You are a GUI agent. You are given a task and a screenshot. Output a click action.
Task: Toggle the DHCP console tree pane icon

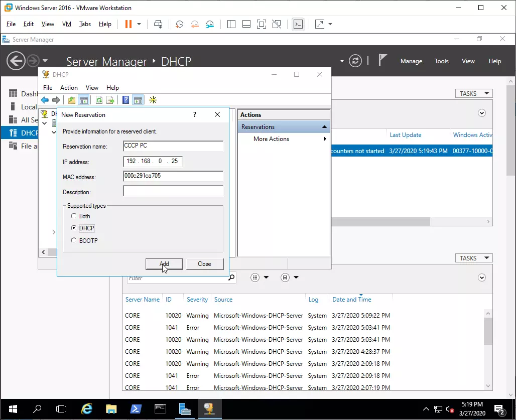pos(84,100)
